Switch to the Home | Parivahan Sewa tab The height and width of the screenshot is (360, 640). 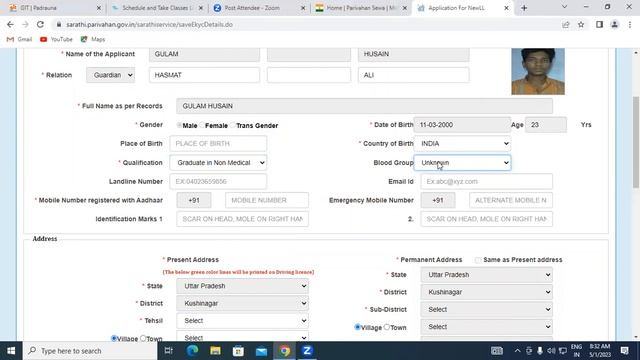pyautogui.click(x=361, y=8)
